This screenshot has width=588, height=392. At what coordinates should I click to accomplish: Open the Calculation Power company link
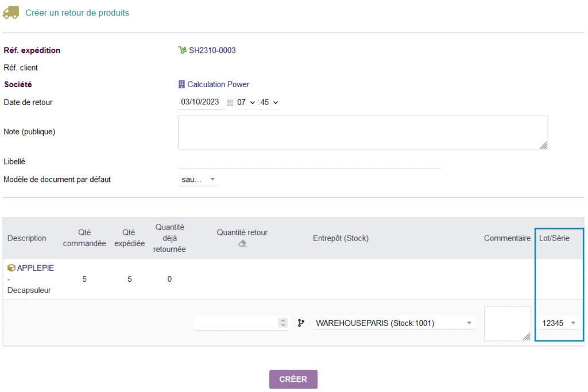click(x=218, y=84)
